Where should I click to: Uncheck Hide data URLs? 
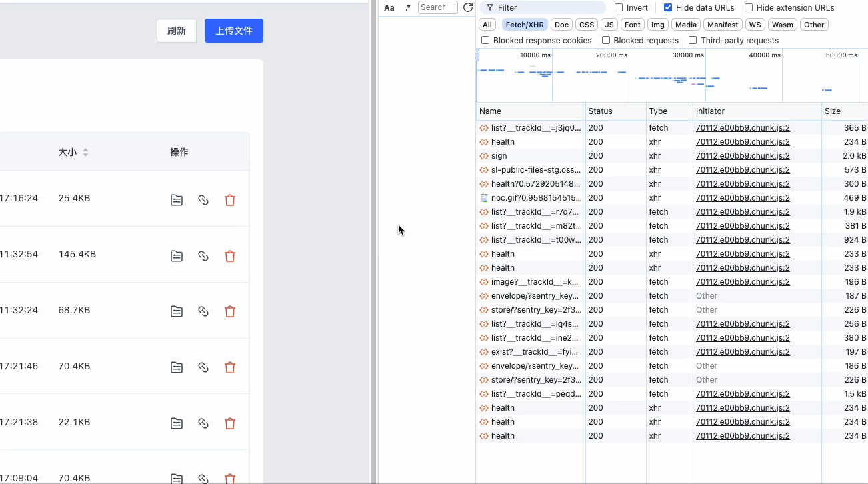[668, 8]
